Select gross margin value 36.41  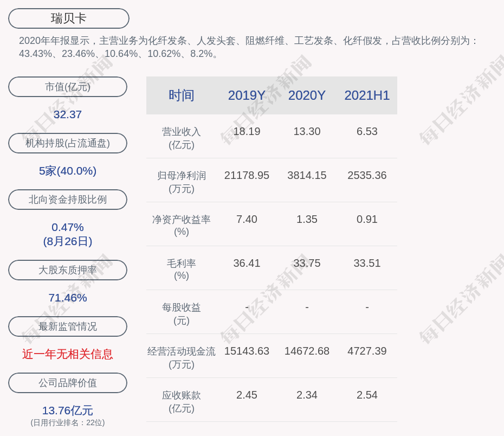coord(247,264)
